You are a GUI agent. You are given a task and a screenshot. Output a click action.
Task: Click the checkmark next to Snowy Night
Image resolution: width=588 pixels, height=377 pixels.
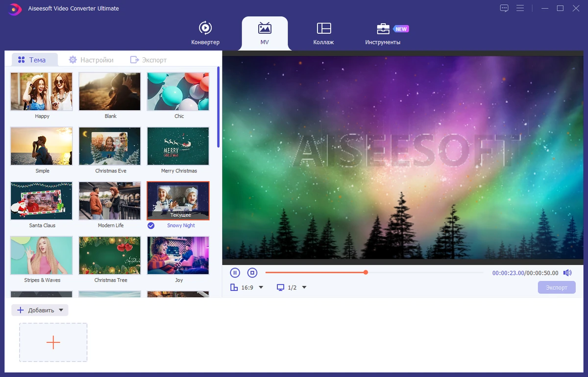click(151, 226)
